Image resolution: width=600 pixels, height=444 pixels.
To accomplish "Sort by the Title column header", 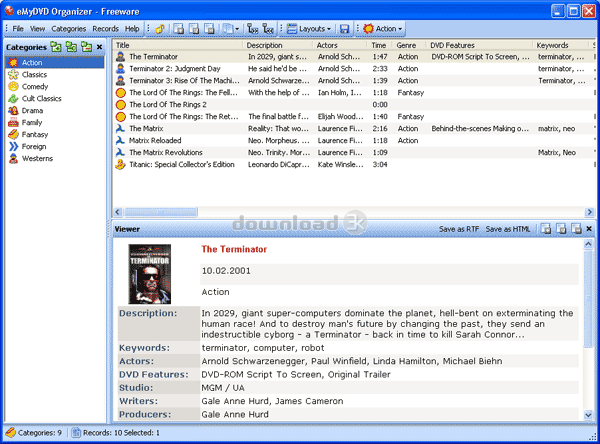I will click(178, 45).
